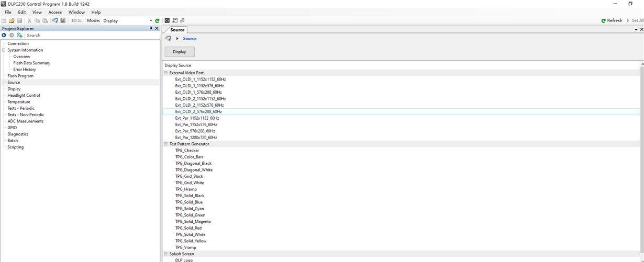Open the Help menu
The width and height of the screenshot is (644, 262).
click(x=96, y=12)
